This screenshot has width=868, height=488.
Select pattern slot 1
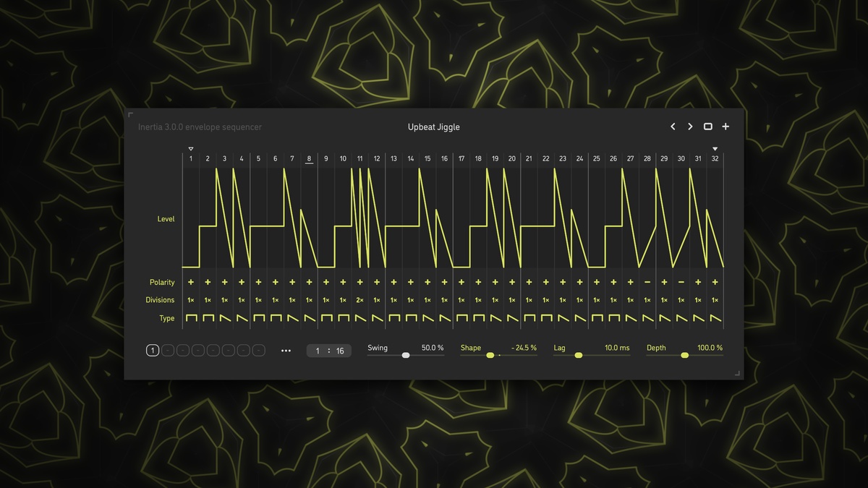point(153,351)
